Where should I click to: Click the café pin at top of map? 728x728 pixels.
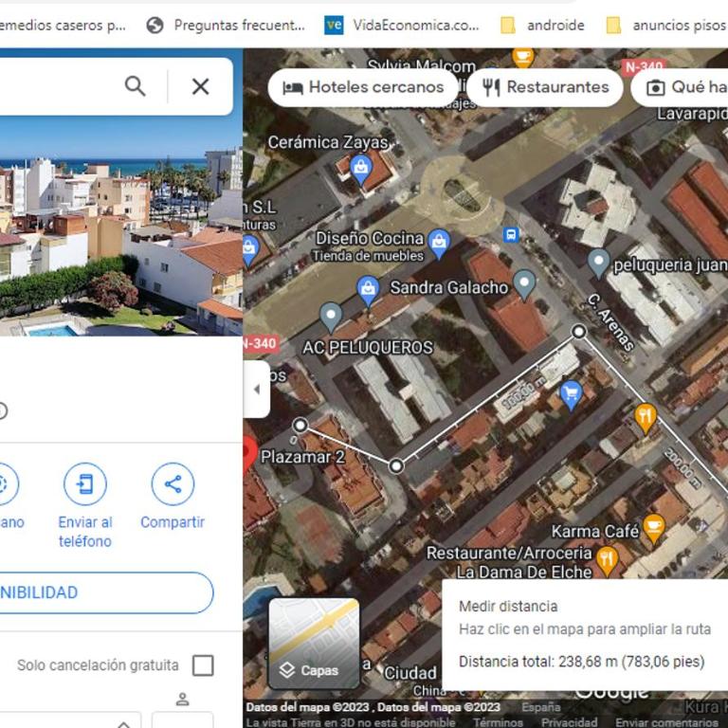[x=523, y=58]
